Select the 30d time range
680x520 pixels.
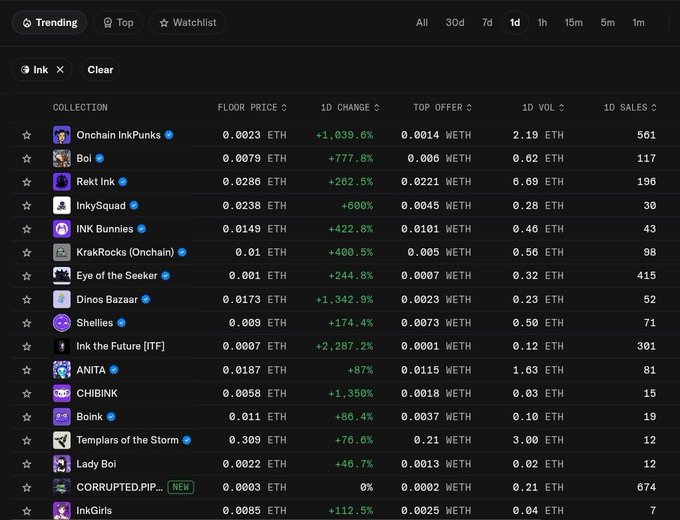[455, 23]
